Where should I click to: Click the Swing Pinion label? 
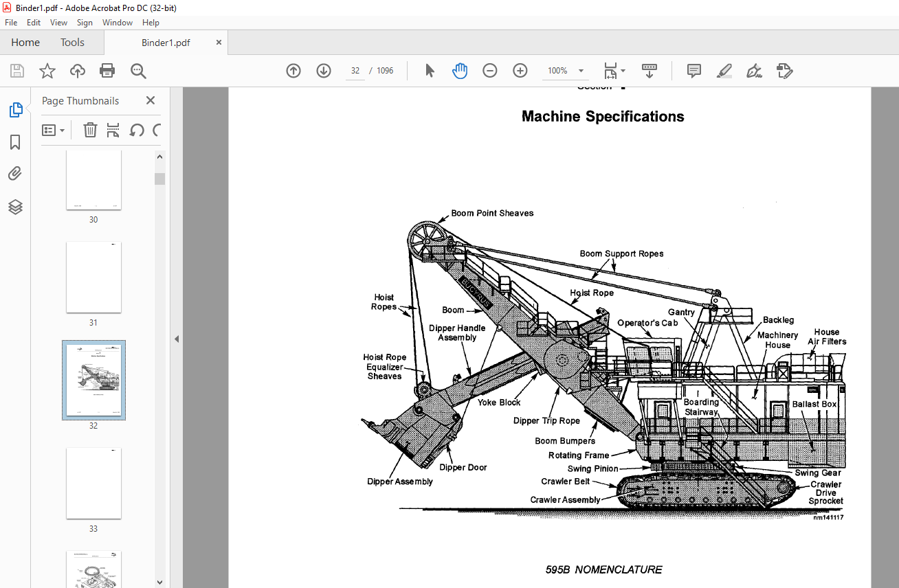(593, 469)
